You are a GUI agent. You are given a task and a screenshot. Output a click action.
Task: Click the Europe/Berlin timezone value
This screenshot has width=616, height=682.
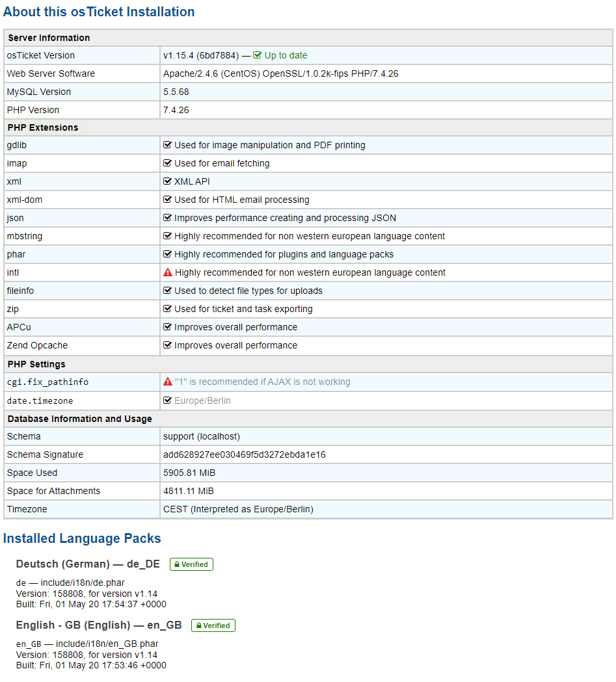tap(202, 400)
